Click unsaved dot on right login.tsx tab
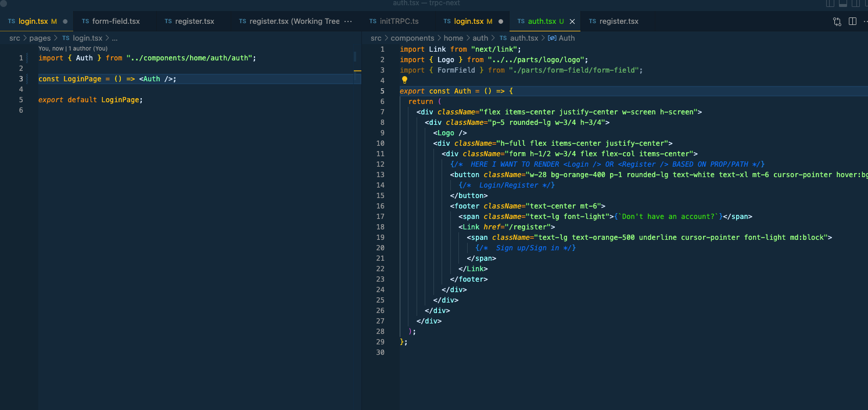The width and height of the screenshot is (868, 410). tap(500, 21)
